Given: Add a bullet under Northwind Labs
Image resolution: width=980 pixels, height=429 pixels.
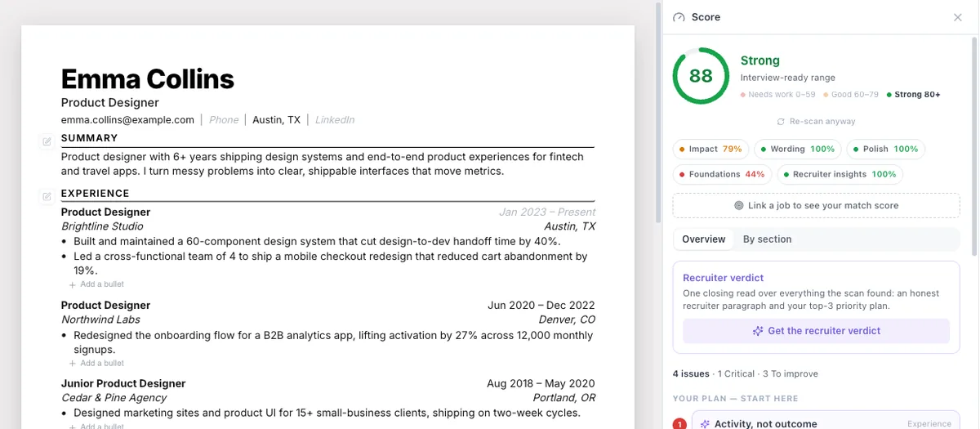Looking at the screenshot, I should pos(96,363).
